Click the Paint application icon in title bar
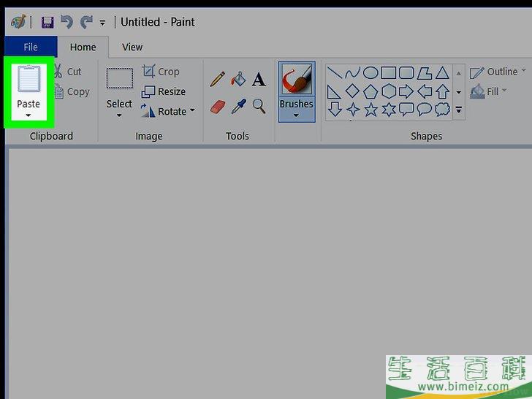Image resolution: width=532 pixels, height=399 pixels. click(x=18, y=23)
